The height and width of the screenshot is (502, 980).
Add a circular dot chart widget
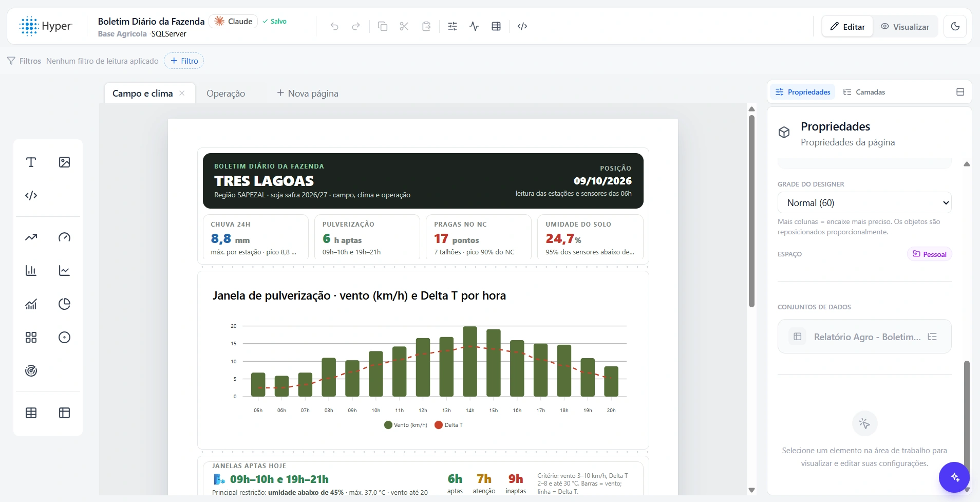pos(64,338)
